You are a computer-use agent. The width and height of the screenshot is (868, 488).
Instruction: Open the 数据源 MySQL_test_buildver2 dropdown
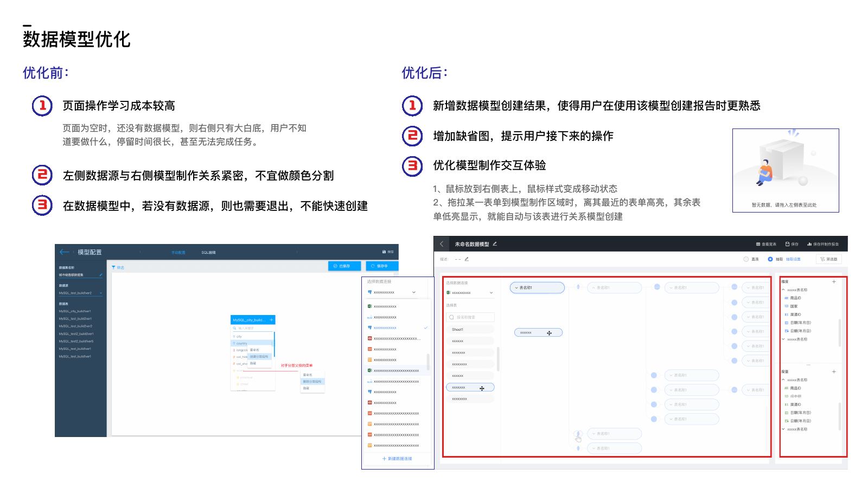point(80,293)
